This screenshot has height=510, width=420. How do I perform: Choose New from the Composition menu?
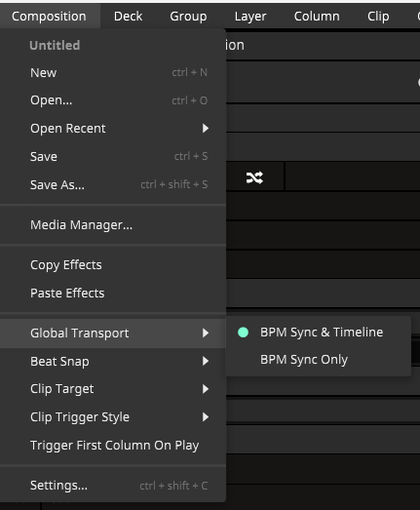[x=113, y=72]
